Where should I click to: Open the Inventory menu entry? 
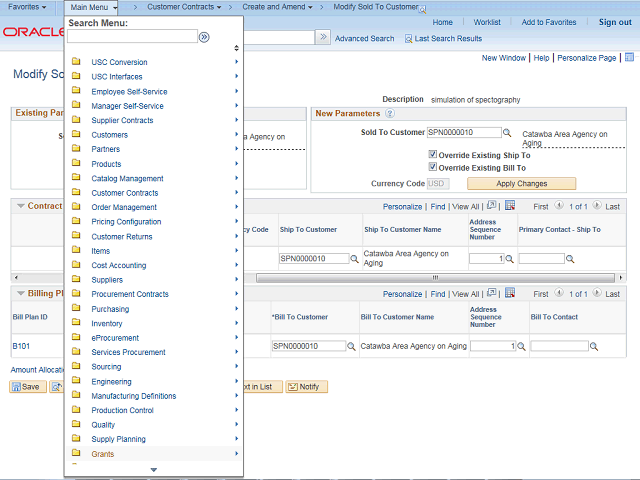click(107, 324)
